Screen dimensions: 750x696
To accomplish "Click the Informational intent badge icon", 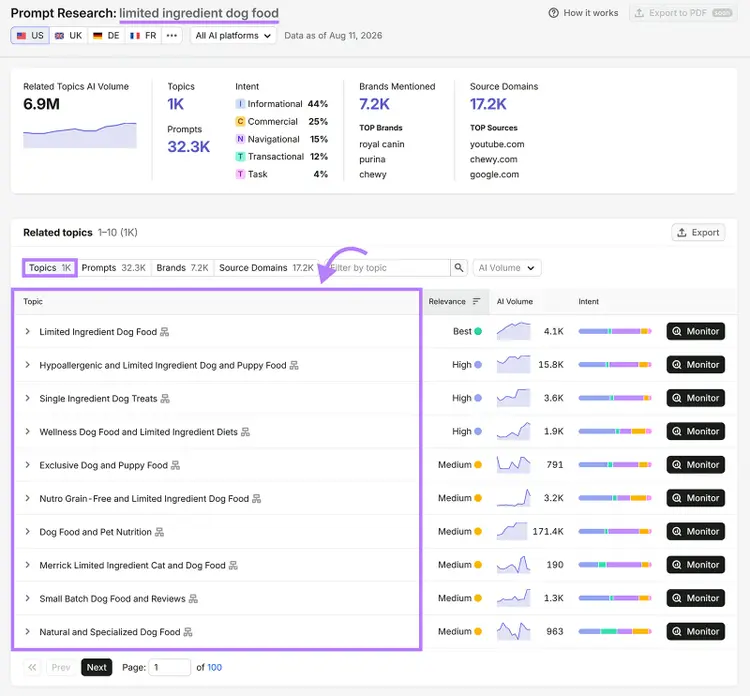I will [x=240, y=104].
